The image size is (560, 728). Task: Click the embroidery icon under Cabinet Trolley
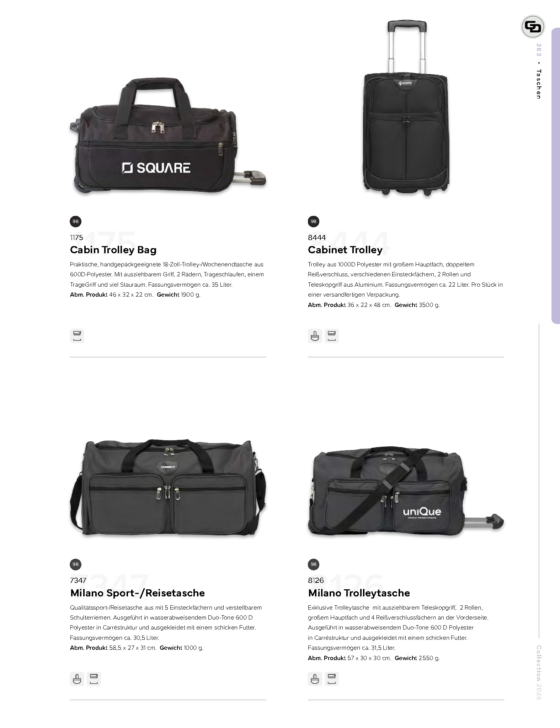315,335
